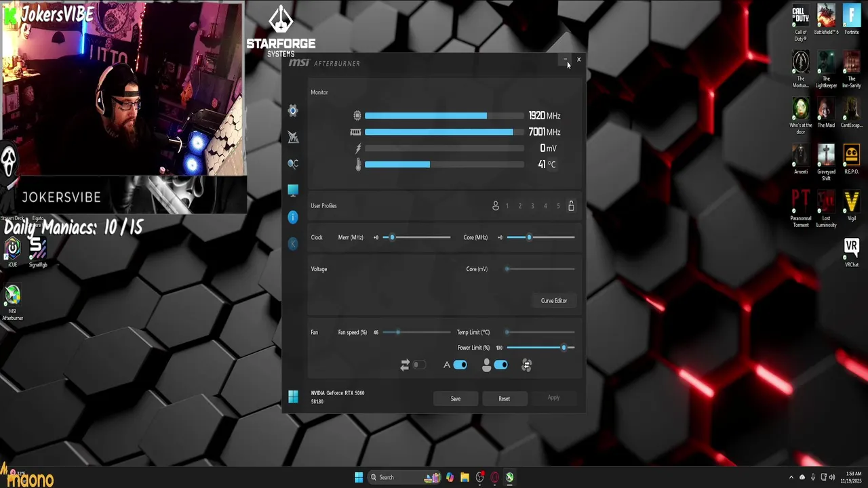
Task: Select user profile slot 2
Action: [x=519, y=206]
